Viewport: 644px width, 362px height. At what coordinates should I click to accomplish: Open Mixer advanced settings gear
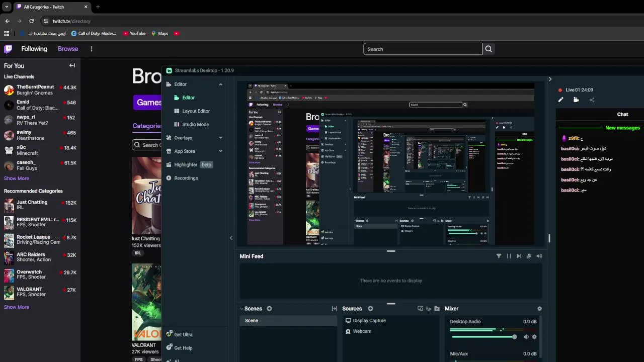539,309
